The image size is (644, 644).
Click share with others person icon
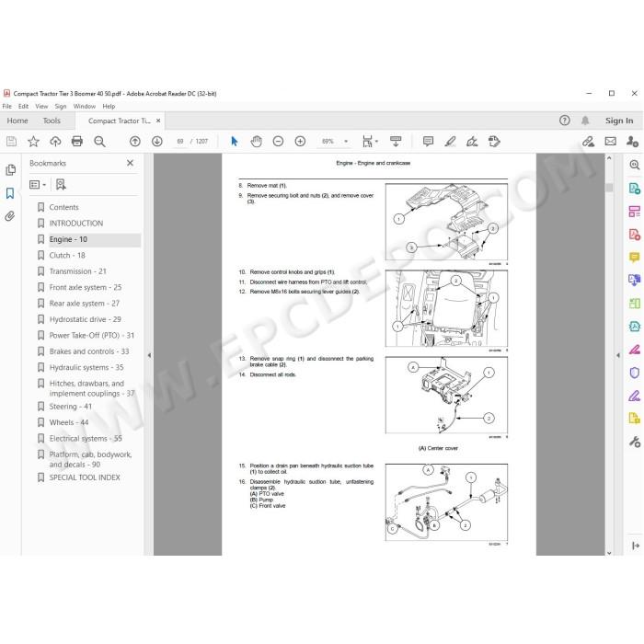[632, 142]
